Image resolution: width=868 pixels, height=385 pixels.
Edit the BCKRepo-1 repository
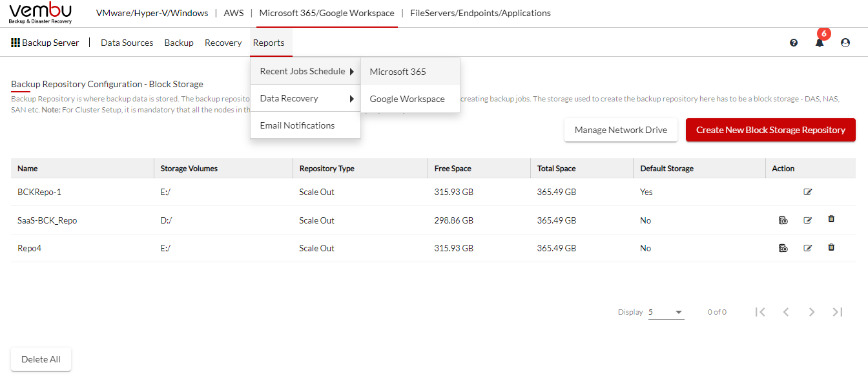click(x=808, y=192)
